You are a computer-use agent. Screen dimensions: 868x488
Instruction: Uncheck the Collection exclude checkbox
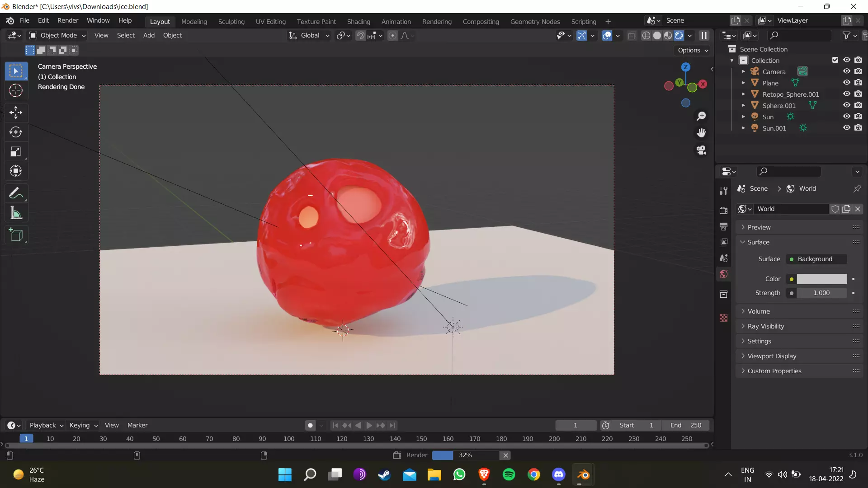pyautogui.click(x=835, y=60)
